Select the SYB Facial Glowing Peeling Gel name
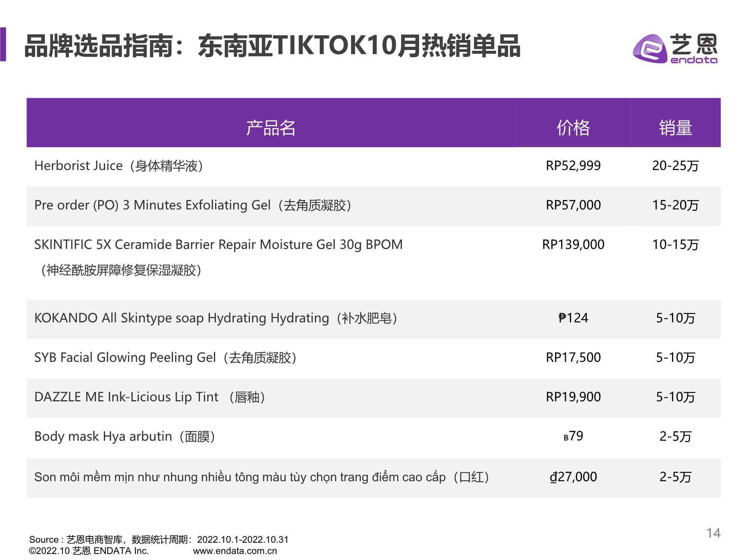The height and width of the screenshot is (560, 747). pyautogui.click(x=166, y=358)
